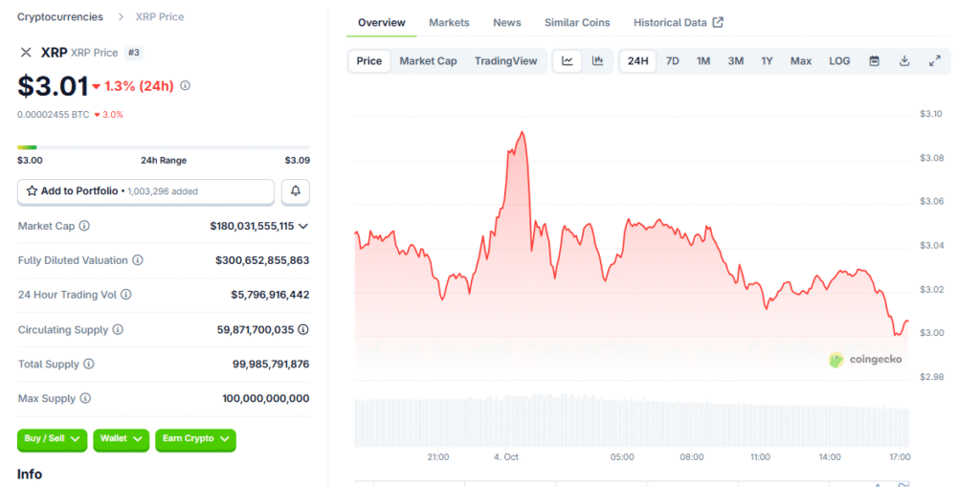This screenshot has width=980, height=487.
Task: Open the Cryptocurrencies breadcrumb link
Action: tap(60, 17)
